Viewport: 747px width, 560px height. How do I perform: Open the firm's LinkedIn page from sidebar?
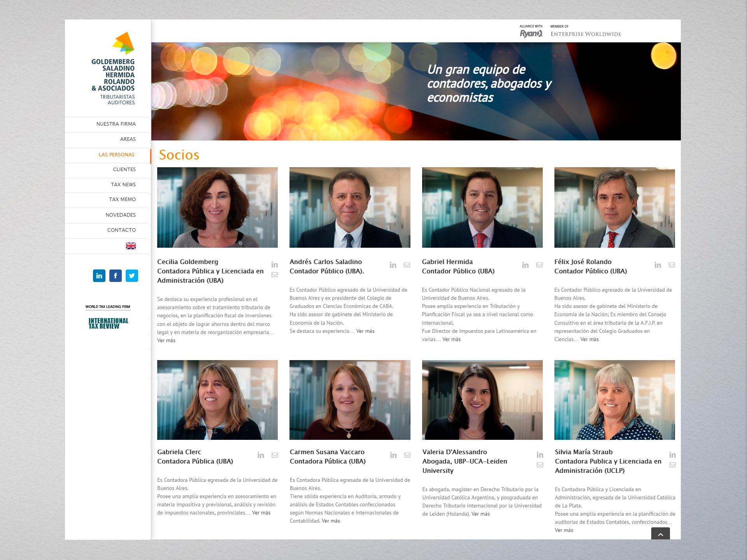99,276
